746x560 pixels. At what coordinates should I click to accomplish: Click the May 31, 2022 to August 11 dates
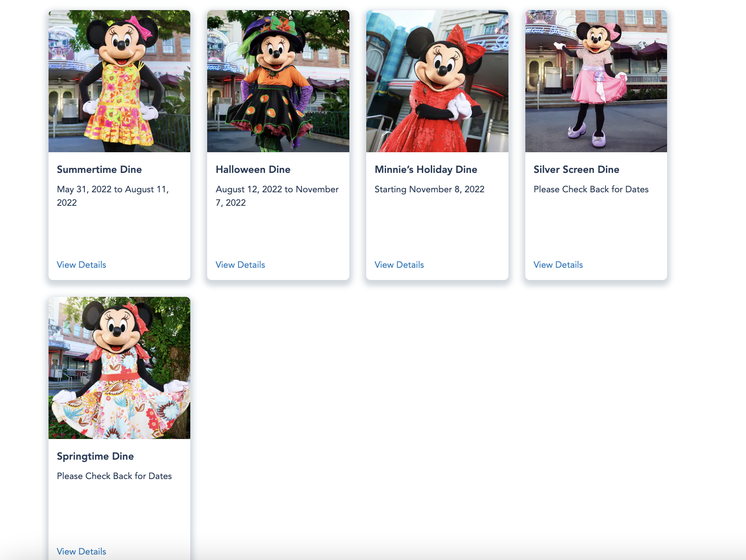(x=113, y=196)
